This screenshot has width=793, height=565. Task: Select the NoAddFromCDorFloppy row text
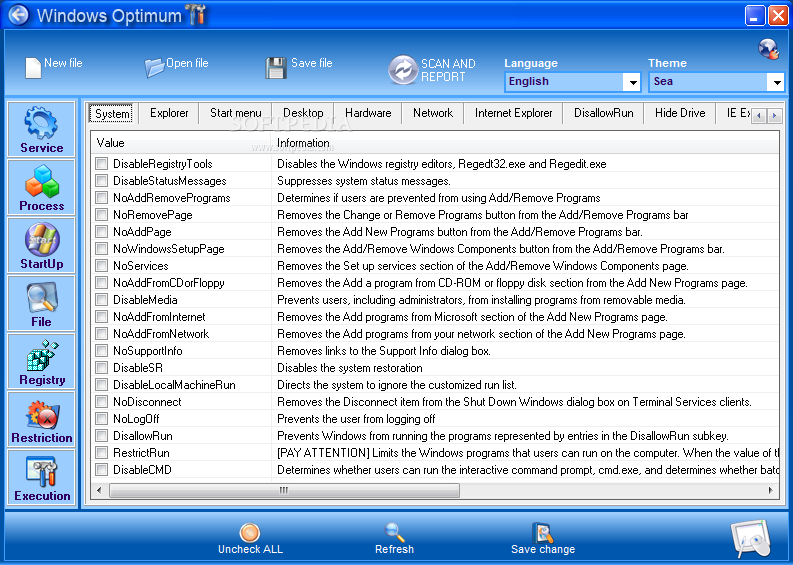tap(168, 283)
